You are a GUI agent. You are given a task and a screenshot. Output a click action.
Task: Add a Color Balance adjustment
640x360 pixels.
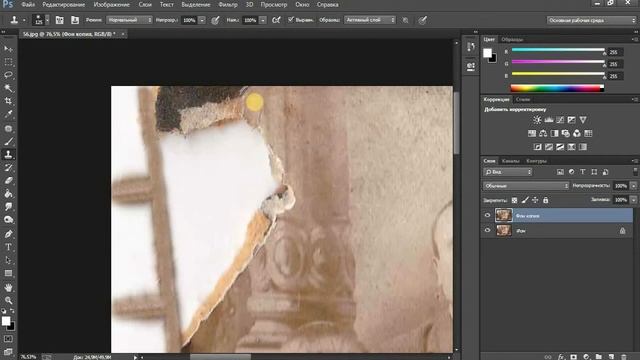(x=543, y=133)
